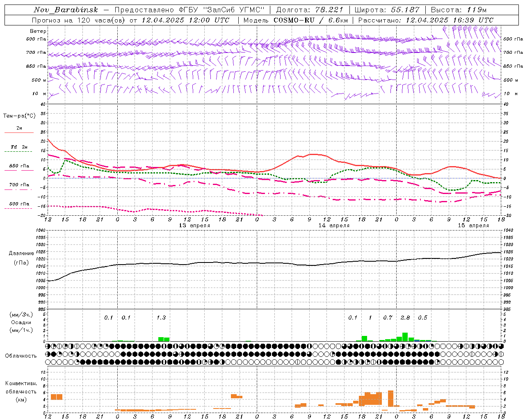Select the Давление pressure panel label
Image resolution: width=525 pixels, height=420 pixels.
(21, 253)
